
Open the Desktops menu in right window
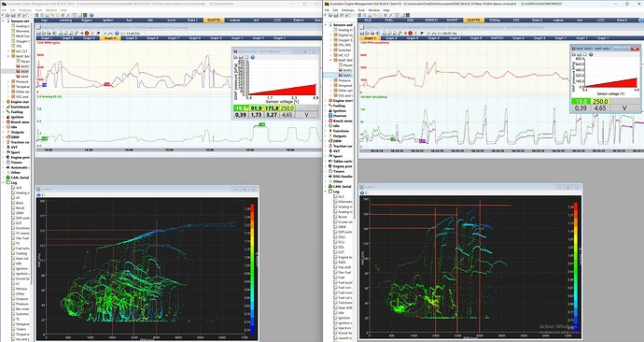pyautogui.click(x=348, y=10)
